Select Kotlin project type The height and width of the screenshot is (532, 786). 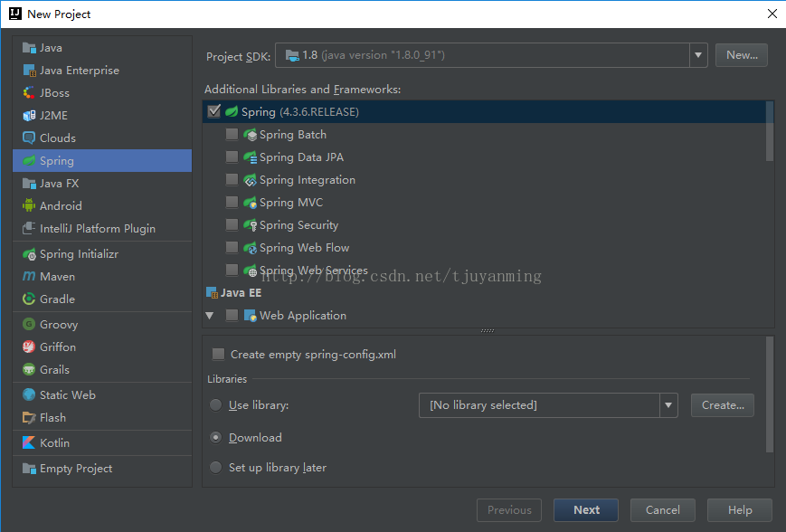[x=102, y=442]
